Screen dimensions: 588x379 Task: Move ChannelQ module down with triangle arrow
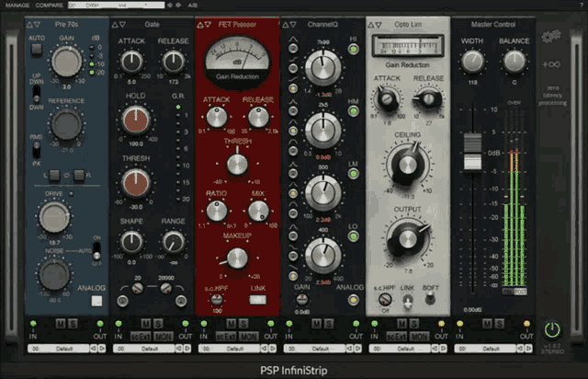(293, 25)
